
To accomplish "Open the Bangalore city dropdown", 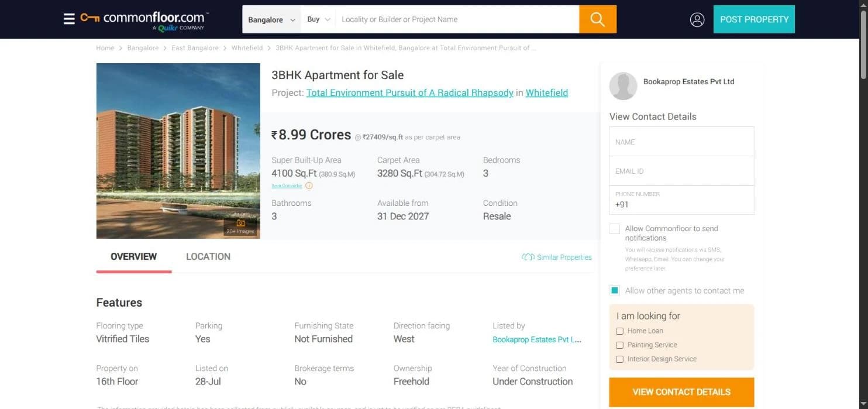I will pyautogui.click(x=271, y=19).
